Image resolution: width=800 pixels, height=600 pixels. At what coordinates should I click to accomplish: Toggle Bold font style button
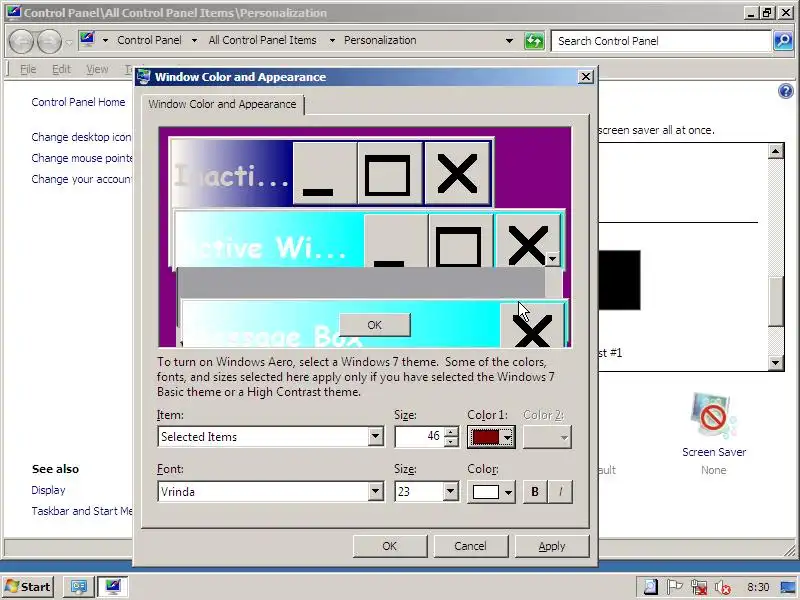pos(535,492)
